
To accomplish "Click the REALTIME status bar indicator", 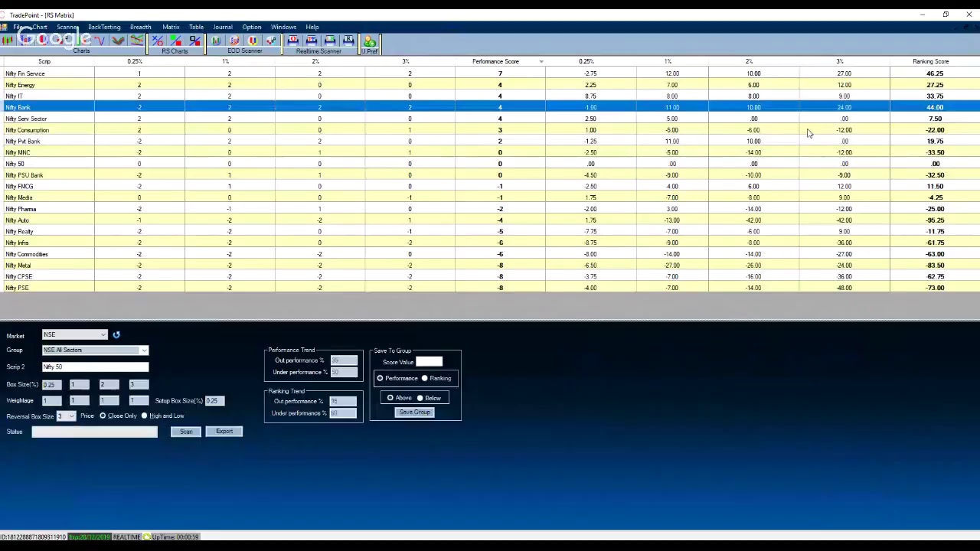I will (127, 537).
